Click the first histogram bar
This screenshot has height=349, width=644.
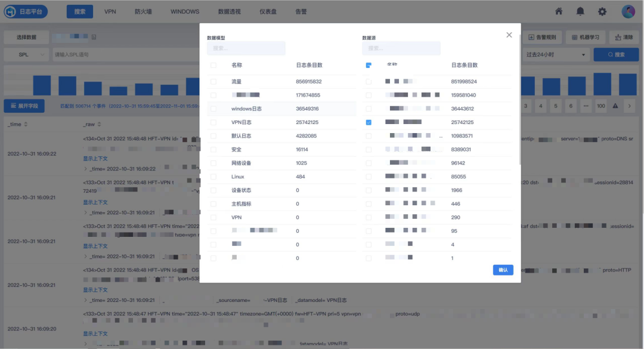pos(42,85)
